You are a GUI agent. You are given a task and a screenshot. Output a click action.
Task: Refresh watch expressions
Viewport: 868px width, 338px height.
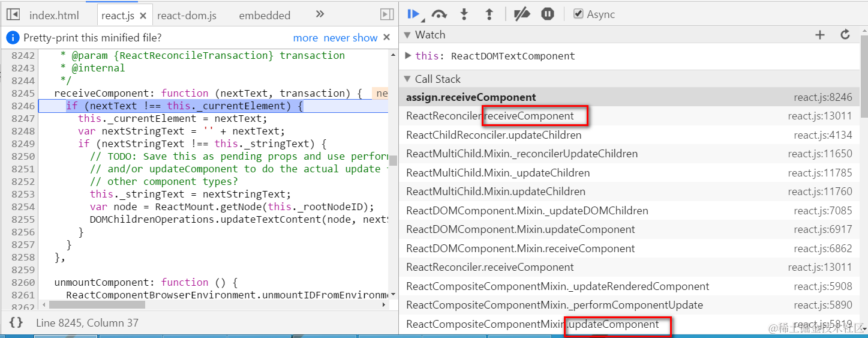pos(845,35)
